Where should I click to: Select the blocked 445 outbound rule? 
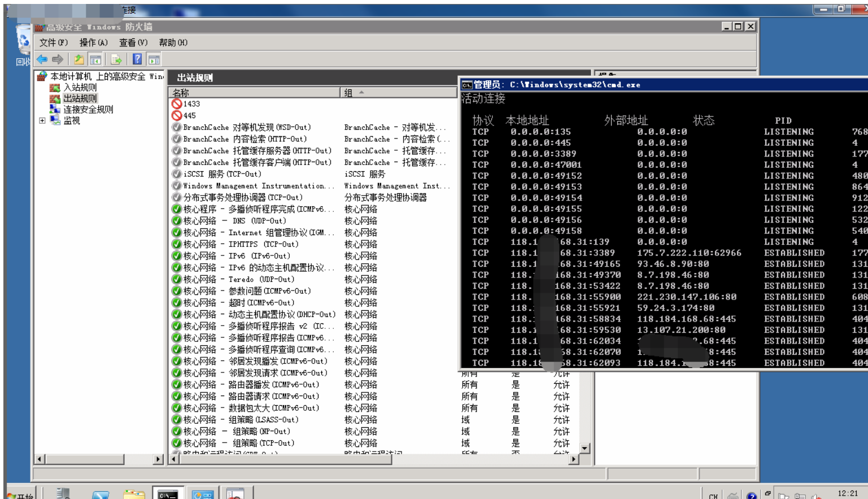(189, 116)
